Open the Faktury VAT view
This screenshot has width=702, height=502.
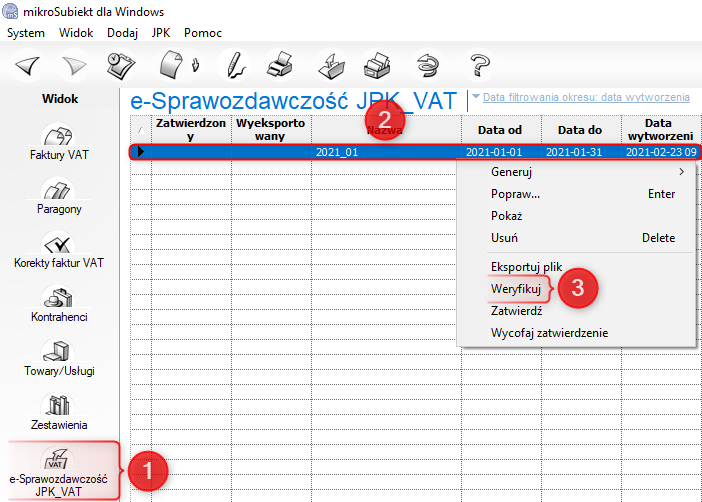pyautogui.click(x=59, y=143)
